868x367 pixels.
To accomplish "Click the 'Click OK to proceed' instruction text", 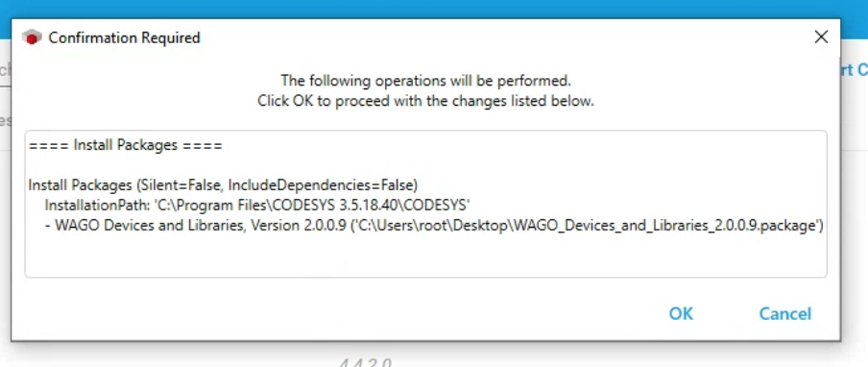I will tap(425, 101).
